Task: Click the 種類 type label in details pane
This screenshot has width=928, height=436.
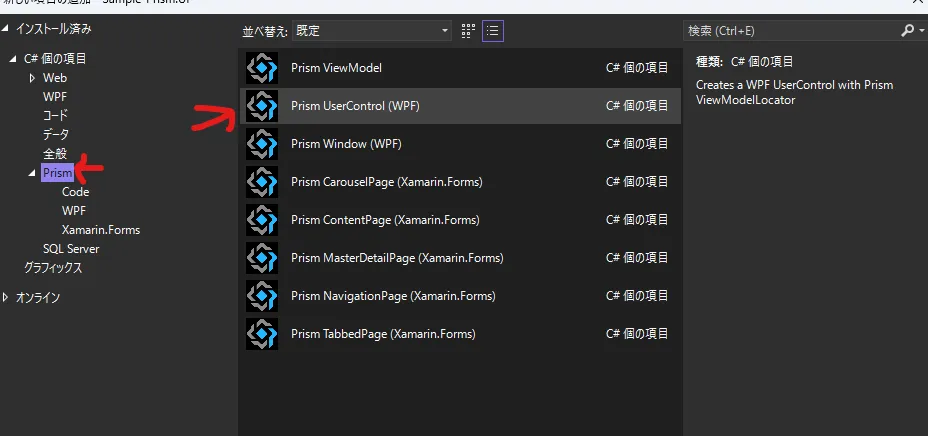Action: click(x=710, y=62)
